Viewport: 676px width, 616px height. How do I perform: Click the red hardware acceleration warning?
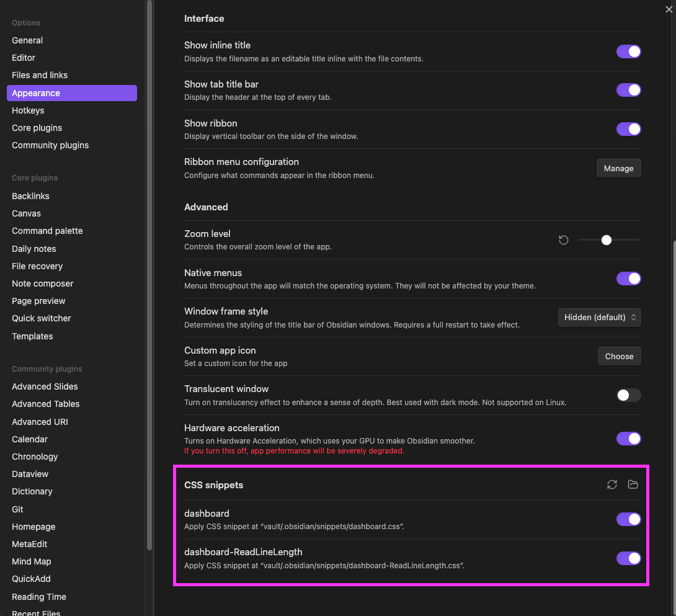click(294, 451)
